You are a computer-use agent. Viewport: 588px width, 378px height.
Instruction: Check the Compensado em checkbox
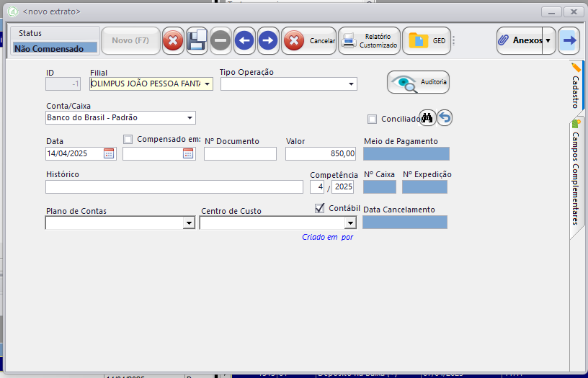pos(128,140)
